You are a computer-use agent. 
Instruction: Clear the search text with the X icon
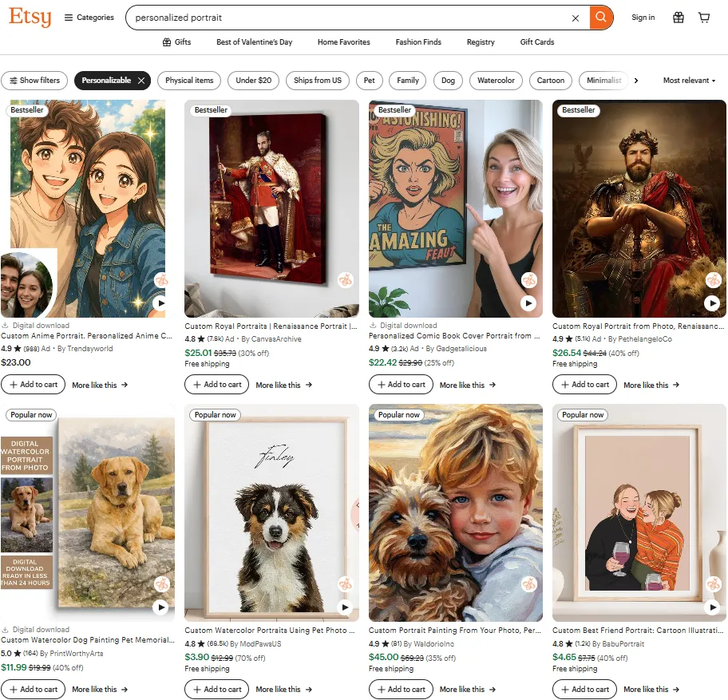tap(575, 18)
